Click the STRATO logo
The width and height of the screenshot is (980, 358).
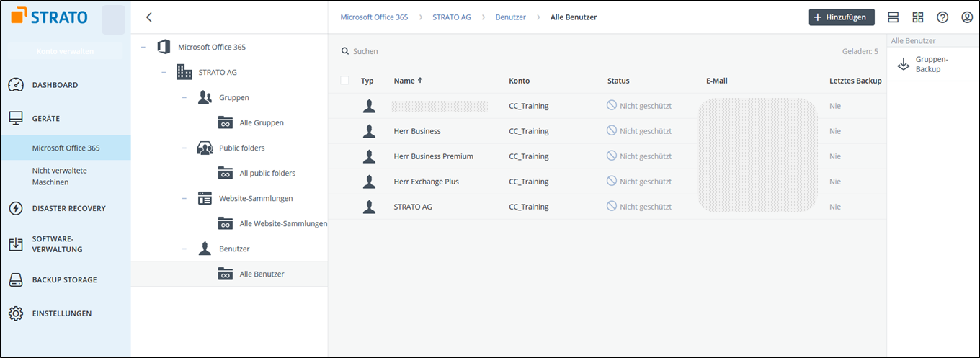[x=49, y=16]
